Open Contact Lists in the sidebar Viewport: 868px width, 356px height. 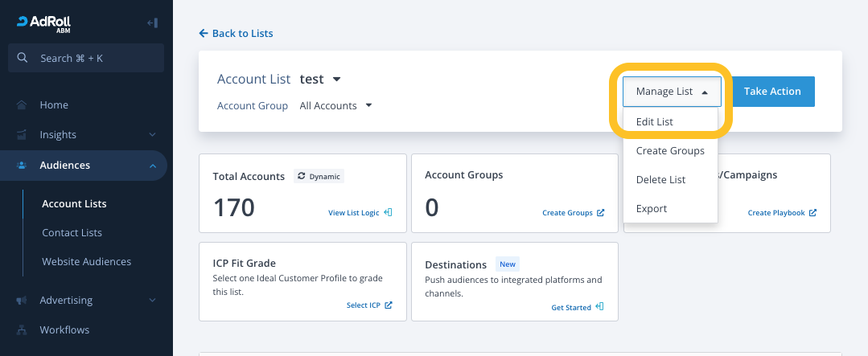[x=72, y=233]
